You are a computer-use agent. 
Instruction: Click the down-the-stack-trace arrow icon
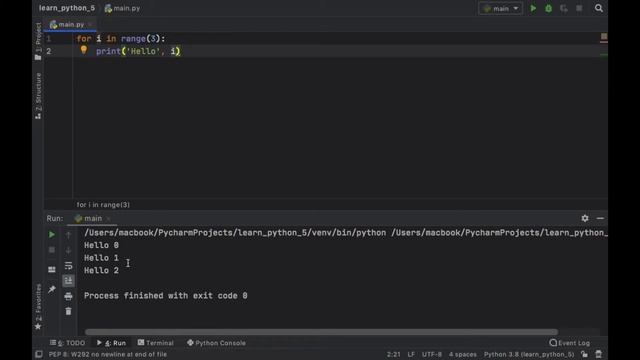pyautogui.click(x=68, y=250)
